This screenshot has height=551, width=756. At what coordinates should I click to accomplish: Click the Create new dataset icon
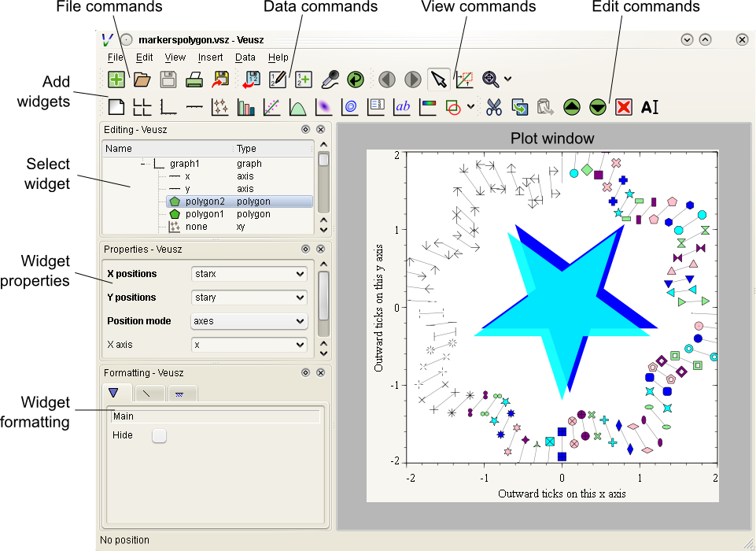click(304, 80)
